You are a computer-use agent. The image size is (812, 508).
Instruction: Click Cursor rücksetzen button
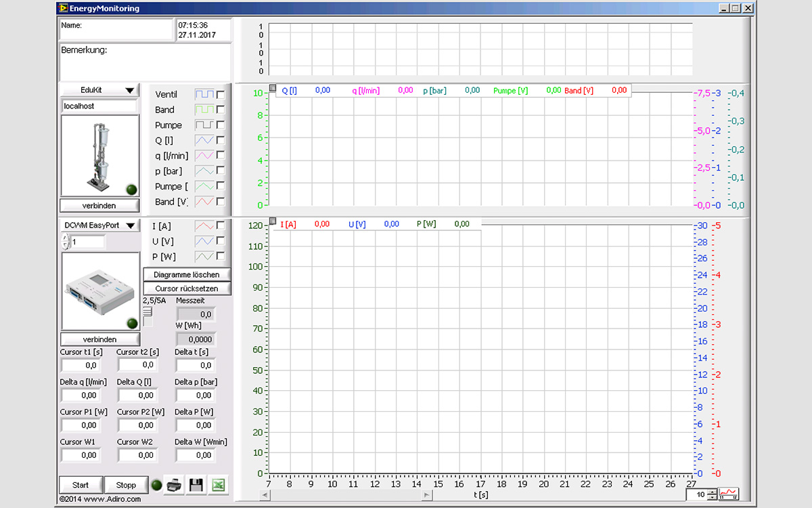coord(187,289)
